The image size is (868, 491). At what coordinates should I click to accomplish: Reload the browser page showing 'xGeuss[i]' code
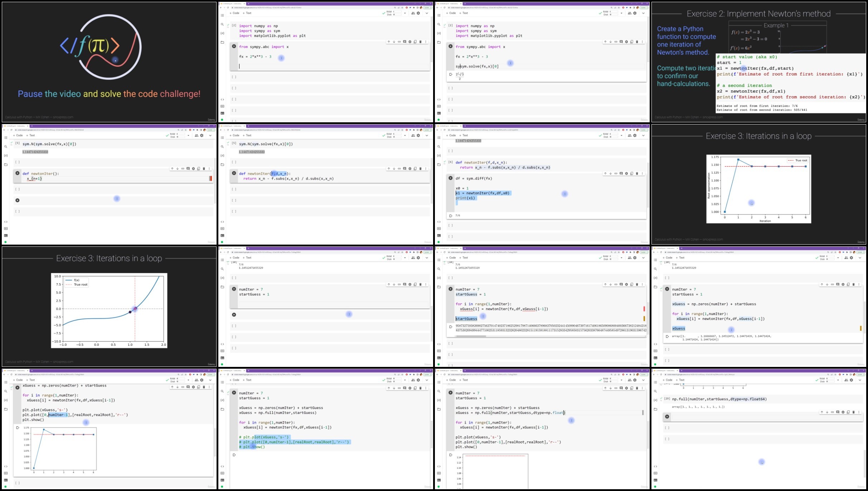coord(444,252)
